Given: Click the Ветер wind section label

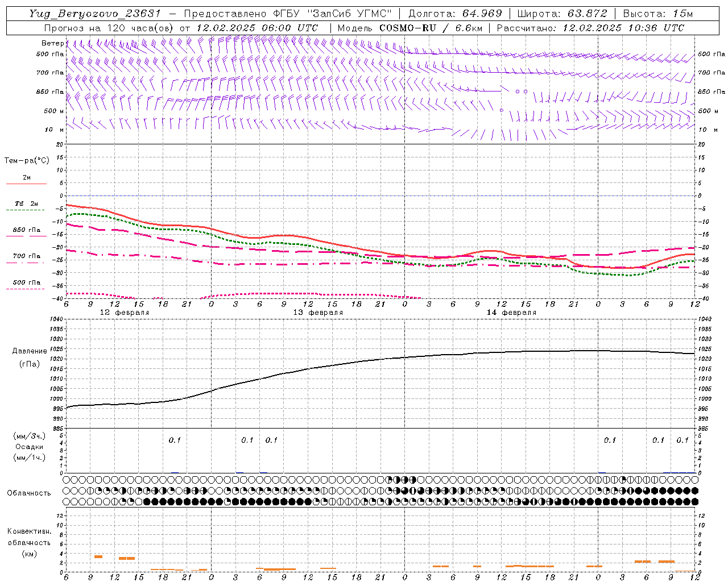Looking at the screenshot, I should pyautogui.click(x=52, y=43).
